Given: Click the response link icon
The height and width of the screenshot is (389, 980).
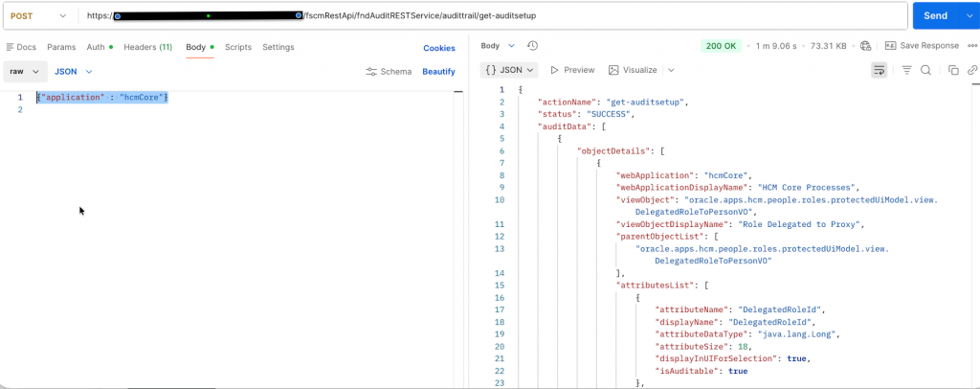Looking at the screenshot, I should coord(972,70).
